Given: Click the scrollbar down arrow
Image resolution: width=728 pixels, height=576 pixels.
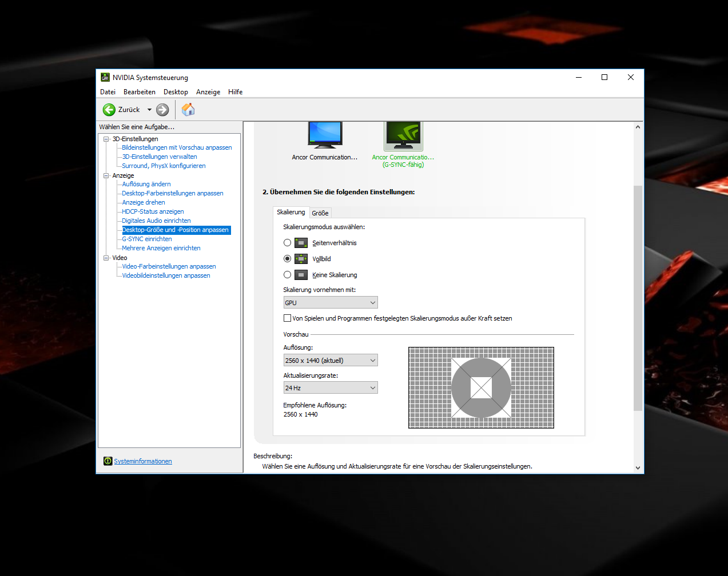Looking at the screenshot, I should [x=638, y=468].
